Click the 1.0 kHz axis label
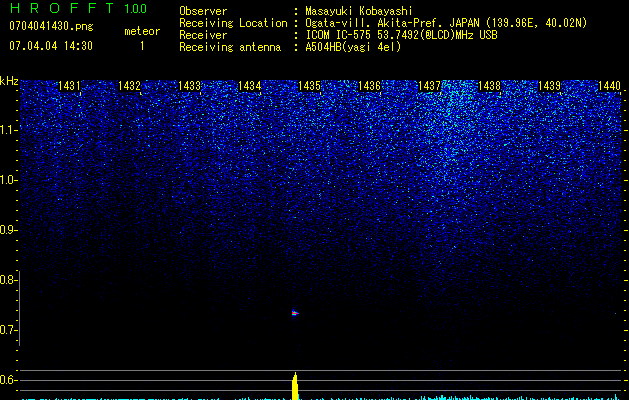 click(x=8, y=180)
